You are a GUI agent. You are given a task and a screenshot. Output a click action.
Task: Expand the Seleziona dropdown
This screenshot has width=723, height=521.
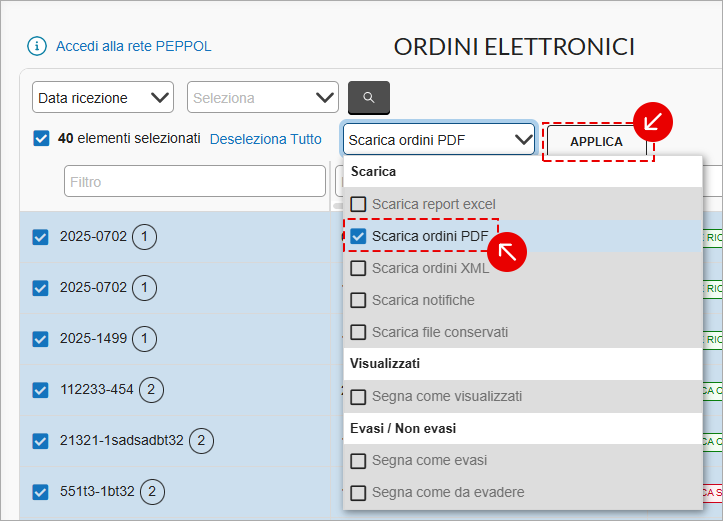263,97
